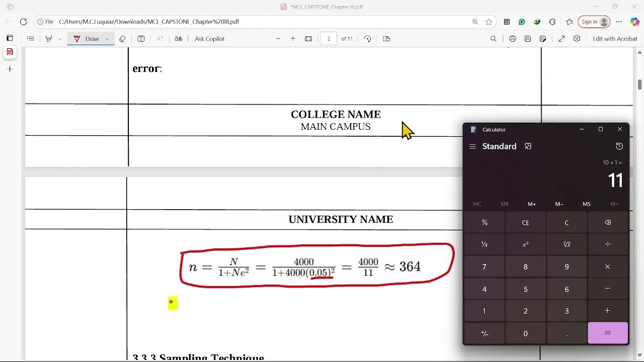Add a new tab with sidebar plus
644x362 pixels.
(x=10, y=69)
